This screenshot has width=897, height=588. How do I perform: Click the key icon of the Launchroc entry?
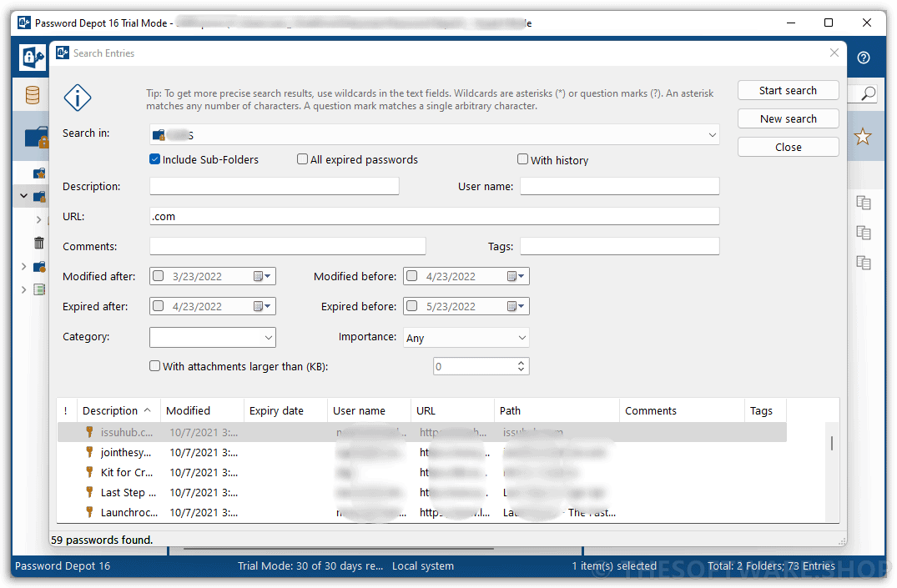[x=89, y=512]
